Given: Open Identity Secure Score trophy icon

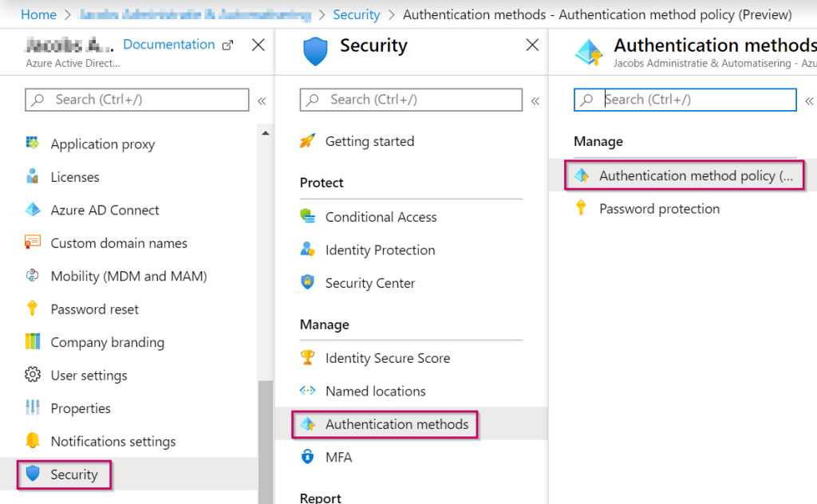Looking at the screenshot, I should [x=307, y=358].
